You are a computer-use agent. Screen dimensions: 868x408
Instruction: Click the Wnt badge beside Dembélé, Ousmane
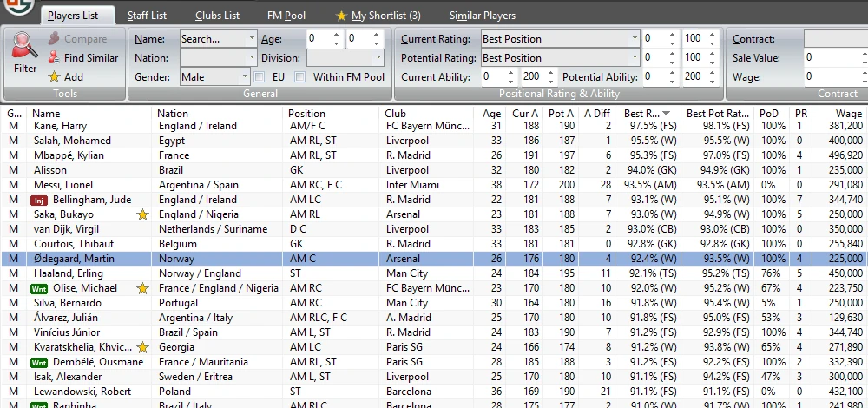39,363
